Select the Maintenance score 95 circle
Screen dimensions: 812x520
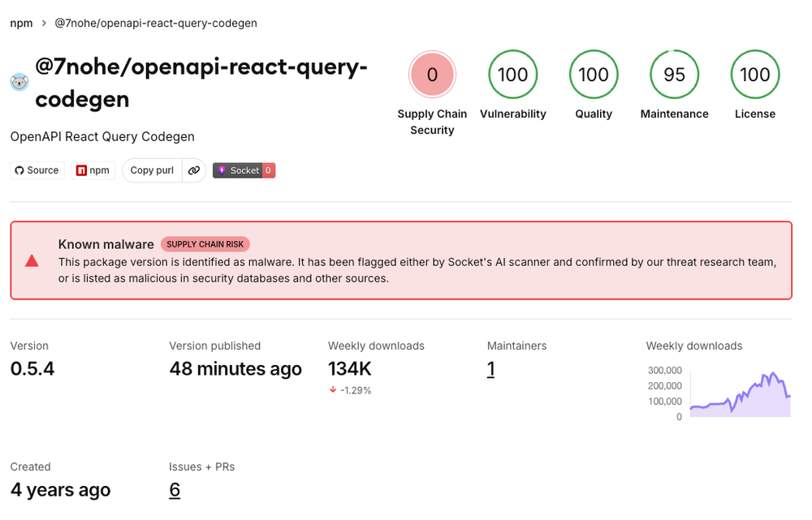674,75
